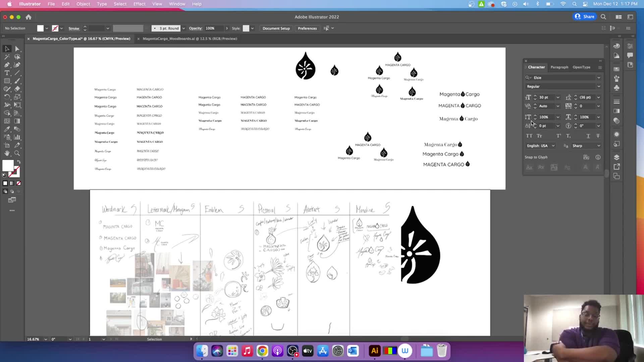644x362 pixels.
Task: Choose the Rectangle tool
Action: click(x=7, y=81)
